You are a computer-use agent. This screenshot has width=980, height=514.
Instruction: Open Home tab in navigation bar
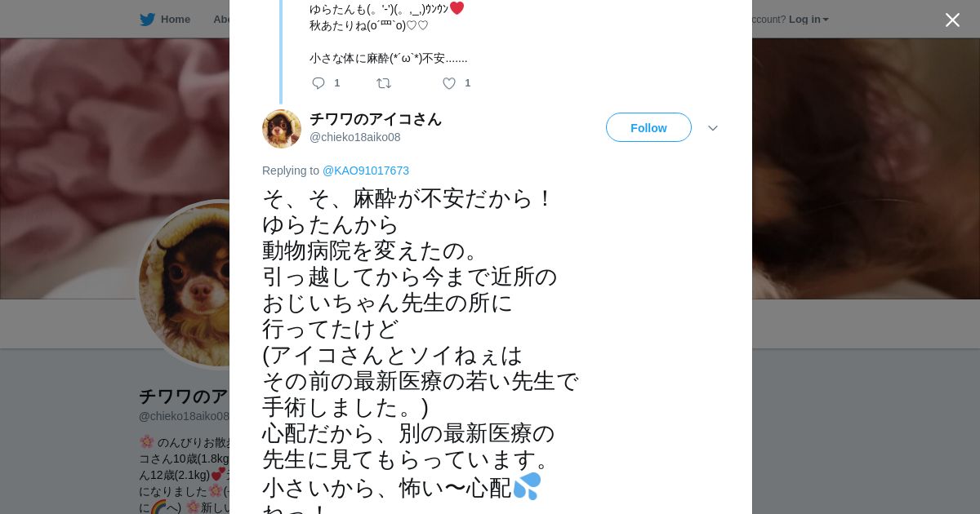click(165, 20)
